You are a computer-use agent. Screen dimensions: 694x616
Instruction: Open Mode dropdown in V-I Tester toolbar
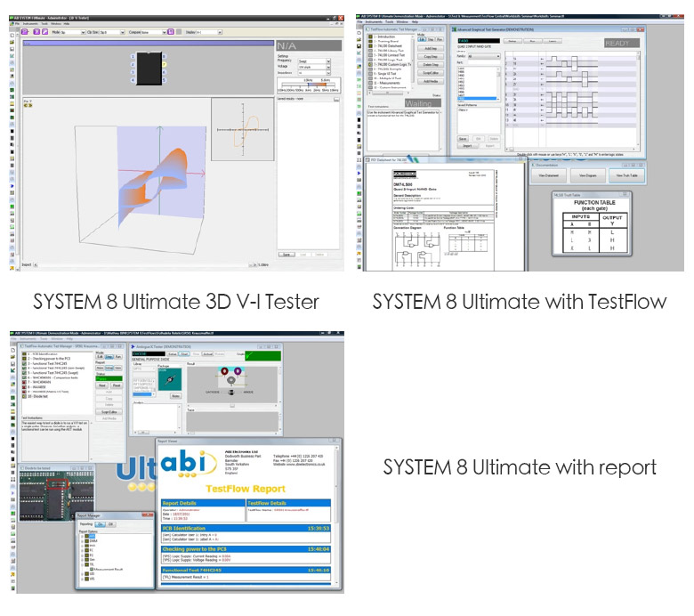pyautogui.click(x=83, y=32)
